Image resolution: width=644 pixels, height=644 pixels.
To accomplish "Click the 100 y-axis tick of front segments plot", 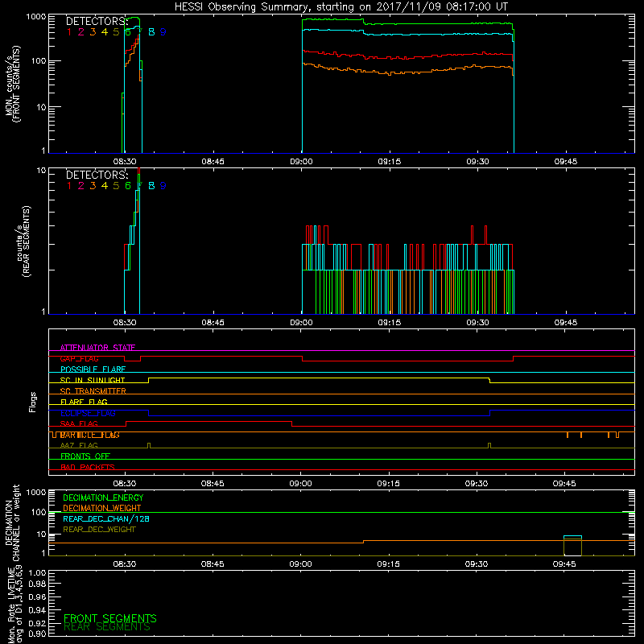I will [x=39, y=61].
